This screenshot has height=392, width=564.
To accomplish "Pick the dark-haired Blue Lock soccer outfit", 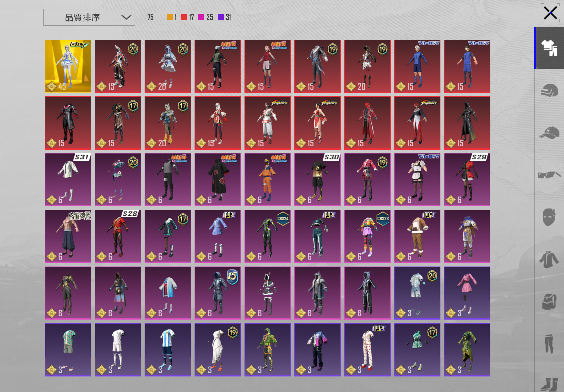I will point(467,66).
